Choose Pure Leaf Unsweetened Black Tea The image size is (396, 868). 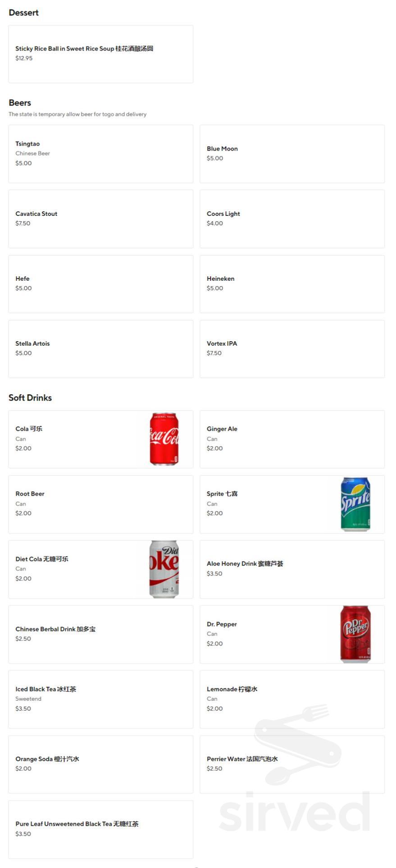[x=100, y=829]
